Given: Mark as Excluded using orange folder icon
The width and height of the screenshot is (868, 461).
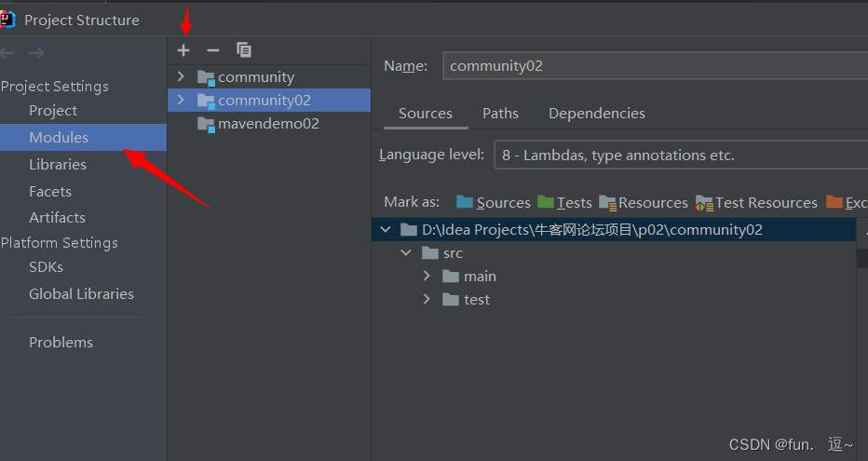Looking at the screenshot, I should (834, 202).
